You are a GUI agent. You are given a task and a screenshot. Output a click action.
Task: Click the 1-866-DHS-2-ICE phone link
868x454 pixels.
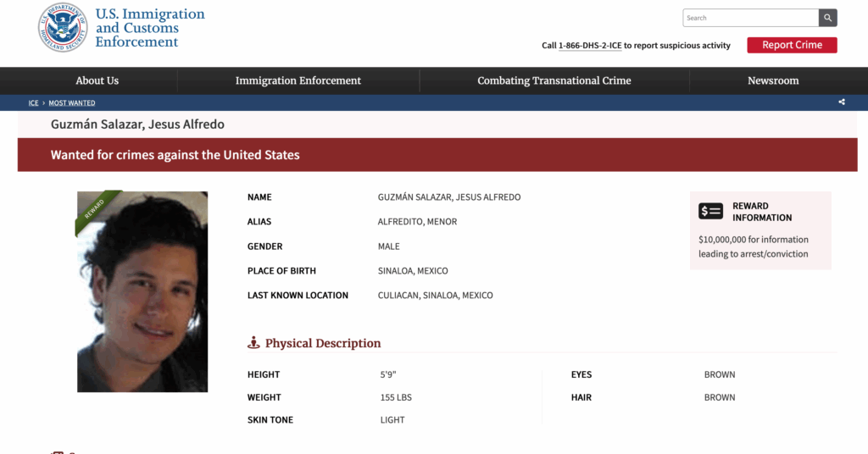point(590,46)
